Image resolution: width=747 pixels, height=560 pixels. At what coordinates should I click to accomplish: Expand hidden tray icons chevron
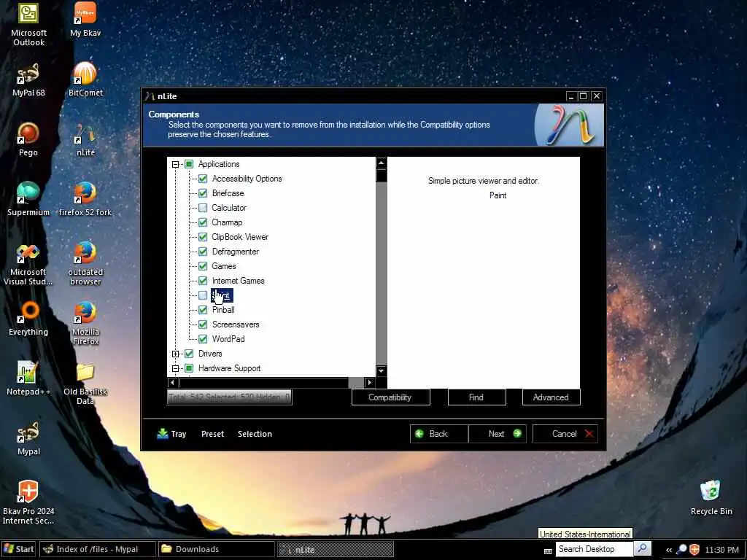tap(669, 550)
